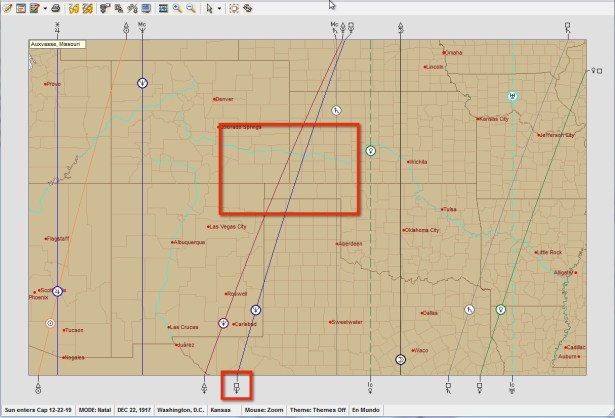This screenshot has height=418, width=615.
Task: Click the Mouse: Zoom status field
Action: click(x=261, y=410)
